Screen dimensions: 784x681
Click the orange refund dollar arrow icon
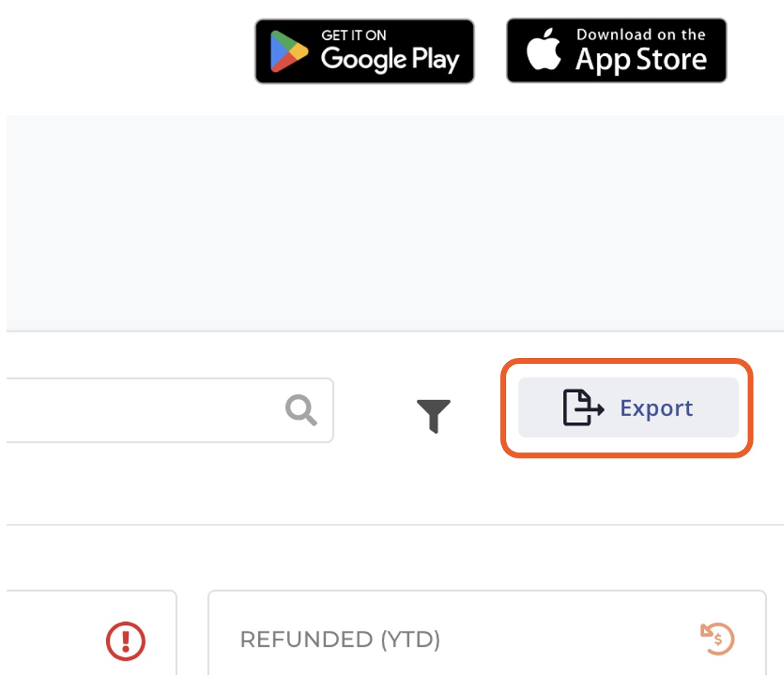coord(717,639)
